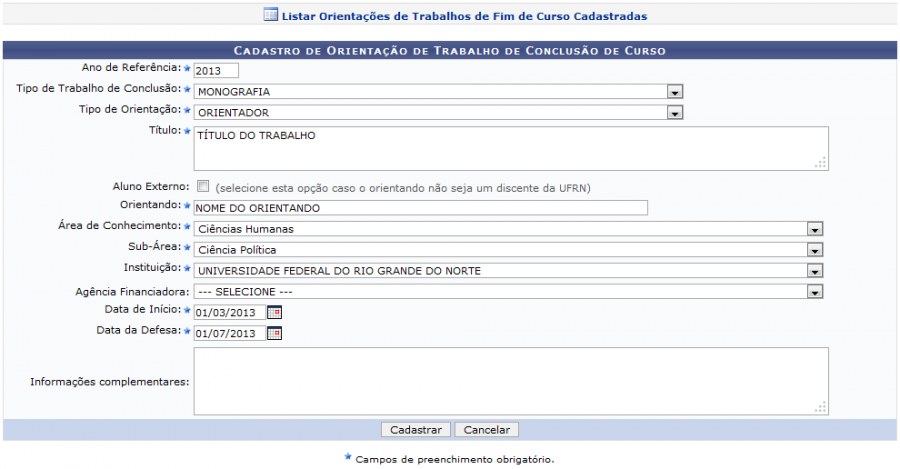Click the Ano de Referência field
The width and height of the screenshot is (900, 469).
(x=216, y=71)
